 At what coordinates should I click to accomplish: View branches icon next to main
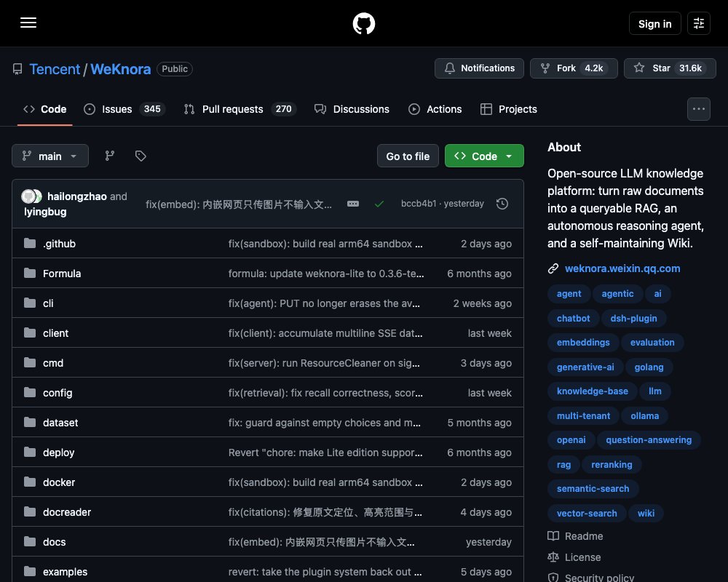pyautogui.click(x=110, y=156)
